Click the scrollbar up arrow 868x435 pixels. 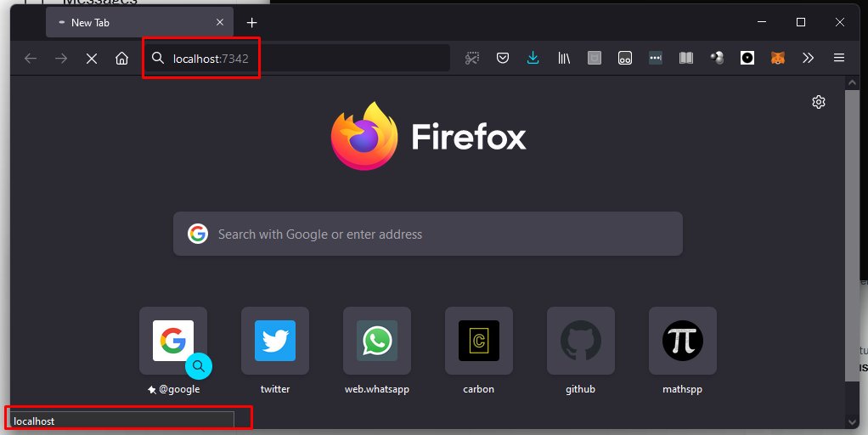[x=852, y=82]
